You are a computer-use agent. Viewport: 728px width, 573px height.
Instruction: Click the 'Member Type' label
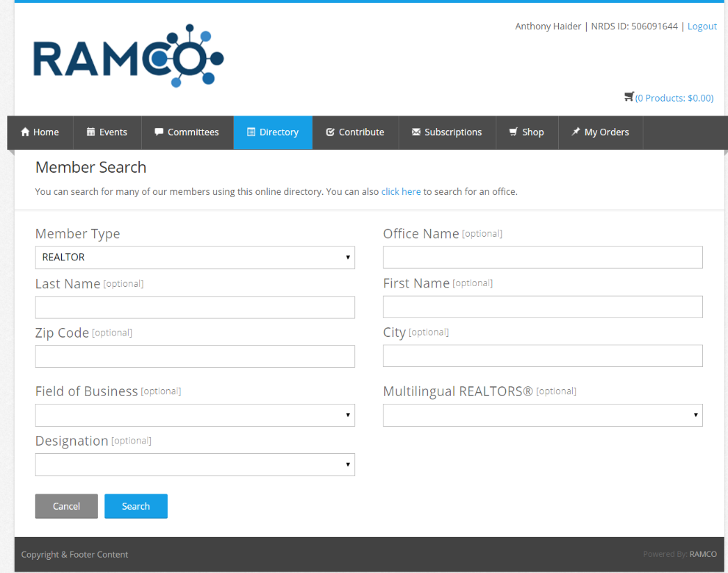[77, 233]
